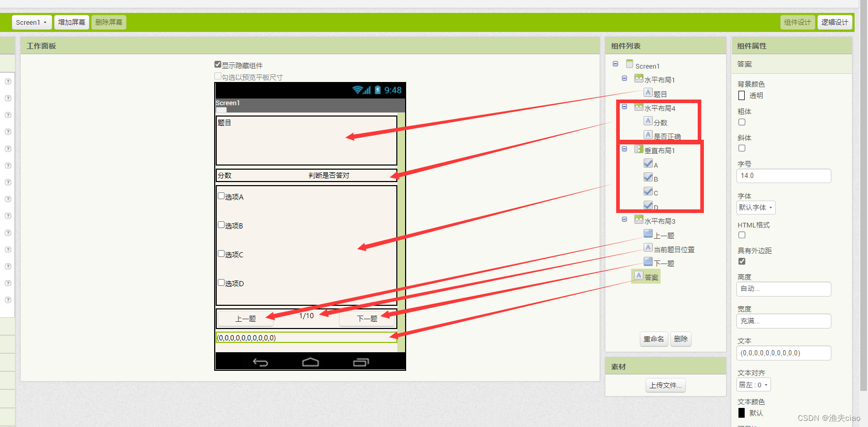Enable the 斜体 italic checkbox
Viewport: 868px width, 427px height.
pos(742,149)
